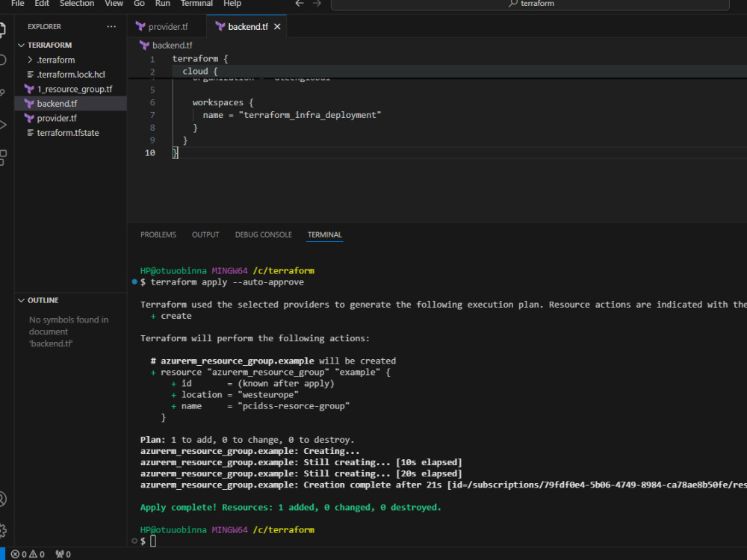Screen dimensions: 747x560
Task: Click the navigate back arrow
Action: pyautogui.click(x=298, y=4)
